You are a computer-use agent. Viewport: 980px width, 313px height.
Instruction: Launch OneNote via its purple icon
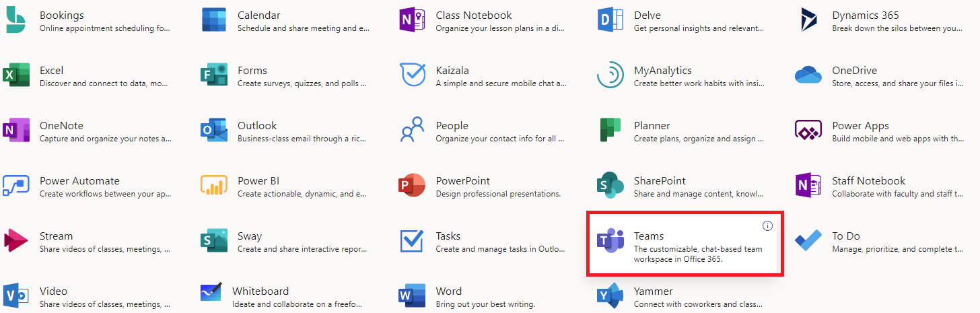tap(16, 131)
